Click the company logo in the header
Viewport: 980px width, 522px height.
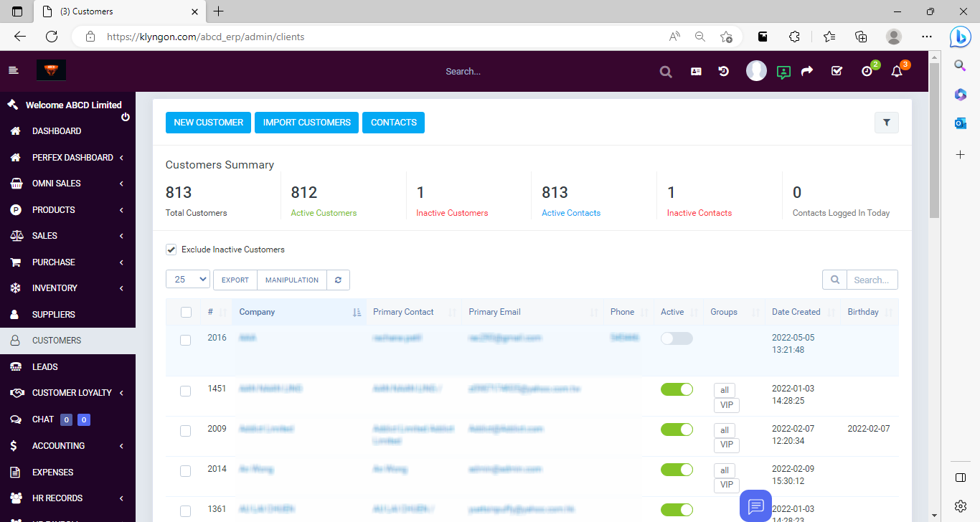(x=52, y=70)
